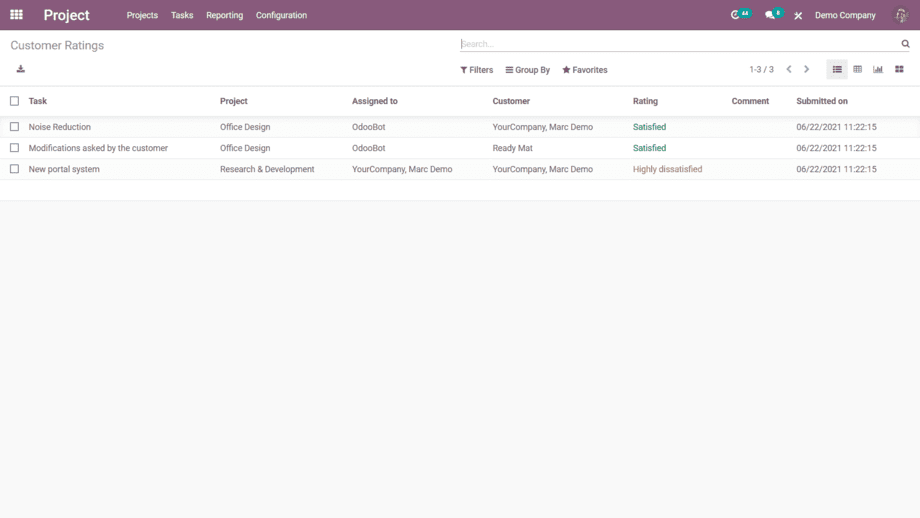Click the export download icon
920x518 pixels.
pyautogui.click(x=20, y=69)
